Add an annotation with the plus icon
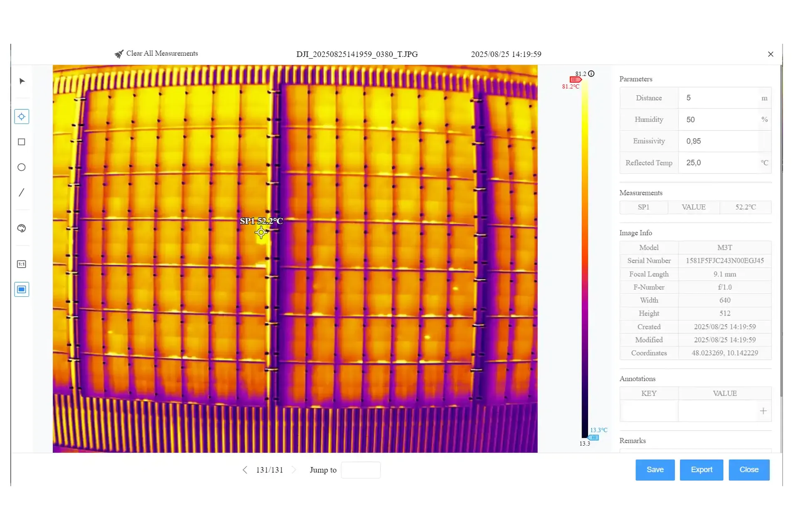Viewport: 798px width, 532px height. tap(763, 411)
